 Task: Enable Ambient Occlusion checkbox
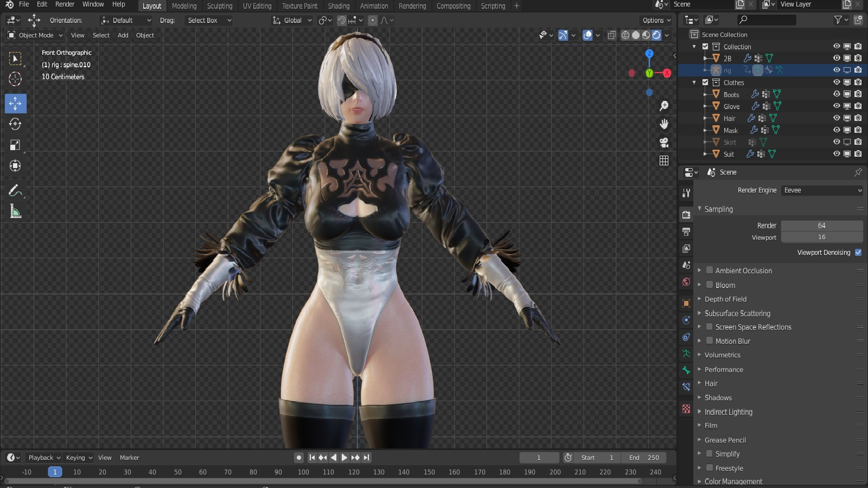point(709,271)
